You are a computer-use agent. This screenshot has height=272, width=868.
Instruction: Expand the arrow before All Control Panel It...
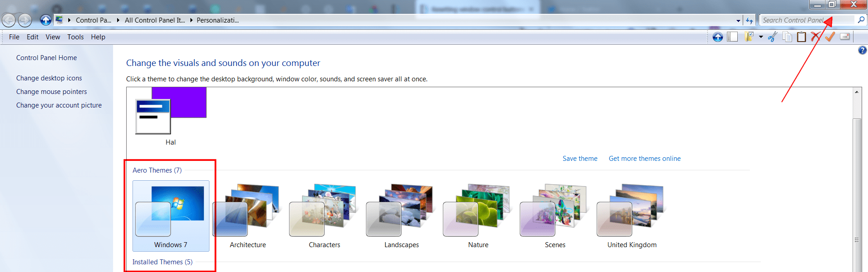click(118, 20)
